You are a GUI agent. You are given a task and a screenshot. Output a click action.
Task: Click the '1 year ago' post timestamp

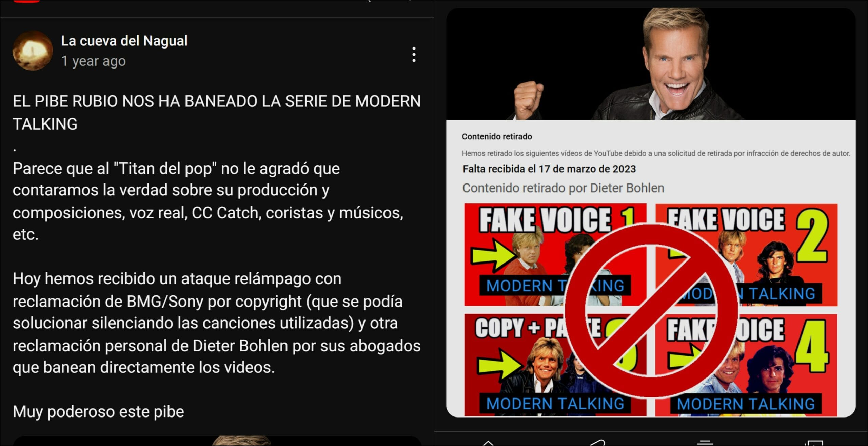(x=93, y=61)
